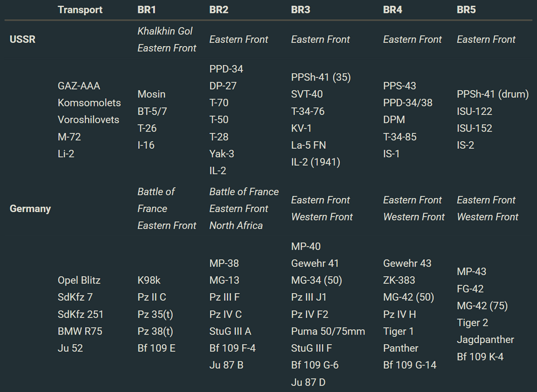Image resolution: width=537 pixels, height=392 pixels.
Task: Click the Germany row label
Action: pyautogui.click(x=30, y=208)
